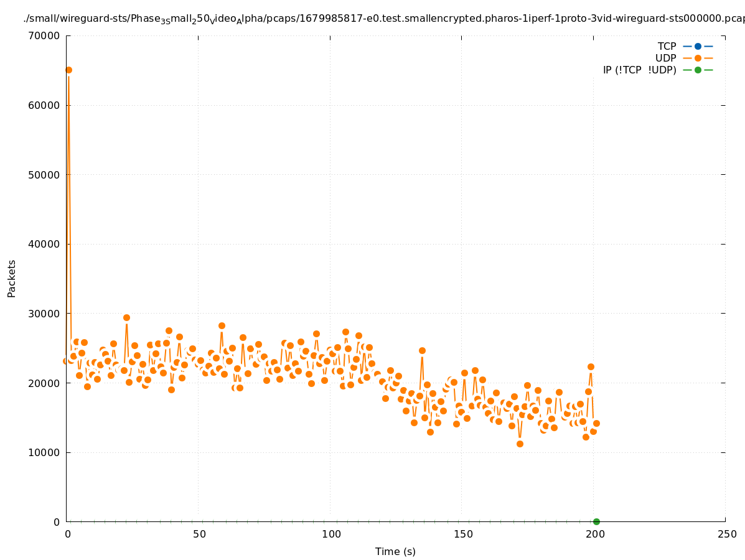Screen dimensions: 745x560
Task: Click the 200 x-axis tick label
Action: (x=595, y=534)
